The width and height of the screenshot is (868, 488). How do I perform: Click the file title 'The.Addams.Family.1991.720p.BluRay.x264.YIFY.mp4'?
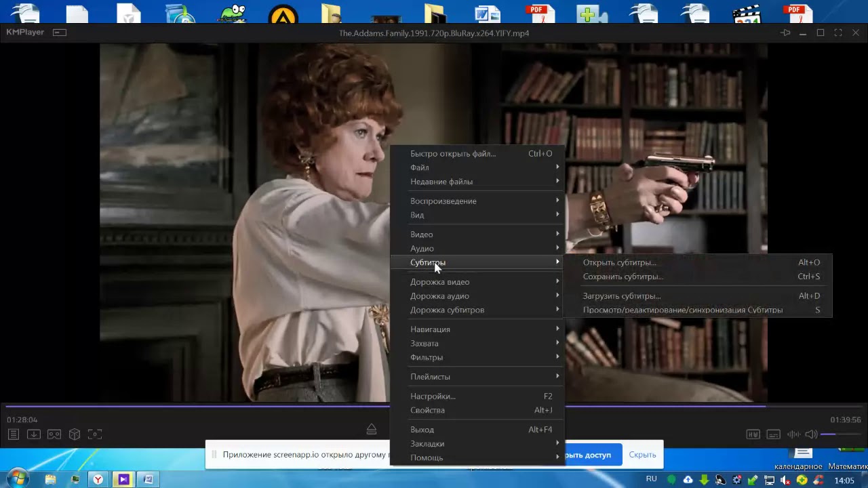[434, 33]
